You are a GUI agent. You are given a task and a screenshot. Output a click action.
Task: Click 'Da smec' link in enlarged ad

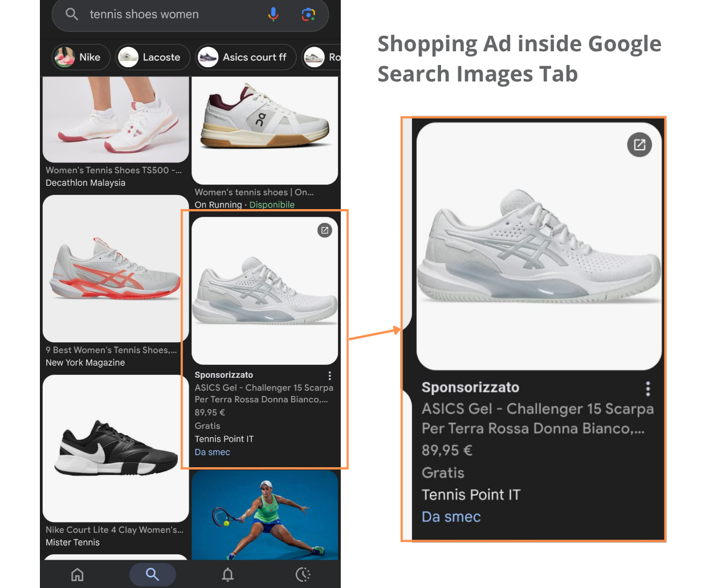(451, 517)
